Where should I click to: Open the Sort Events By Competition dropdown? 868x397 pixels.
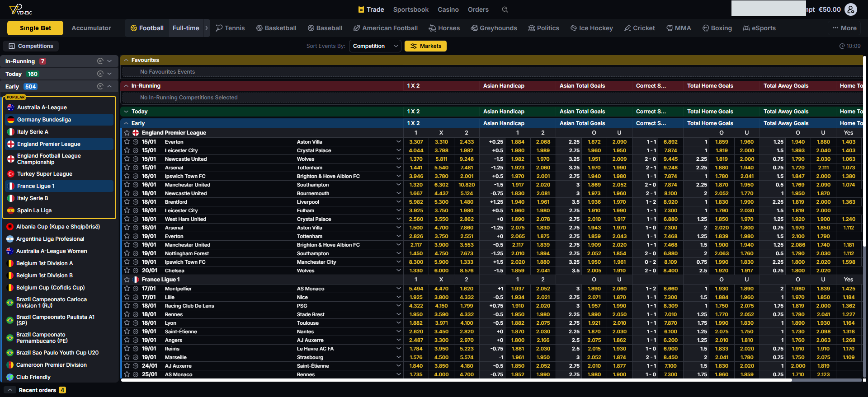coord(375,46)
